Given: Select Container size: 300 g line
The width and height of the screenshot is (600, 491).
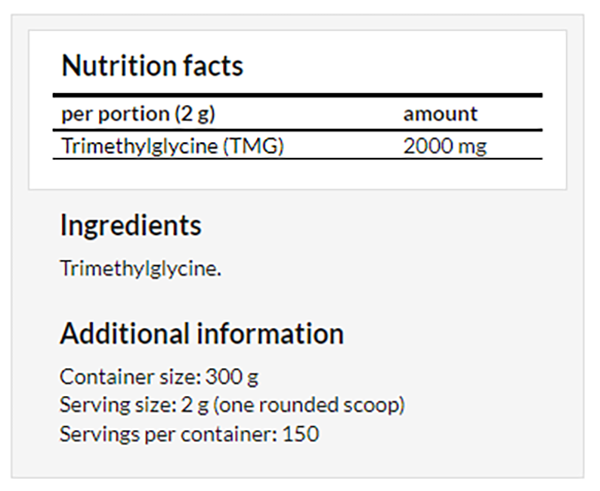Looking at the screenshot, I should [159, 377].
